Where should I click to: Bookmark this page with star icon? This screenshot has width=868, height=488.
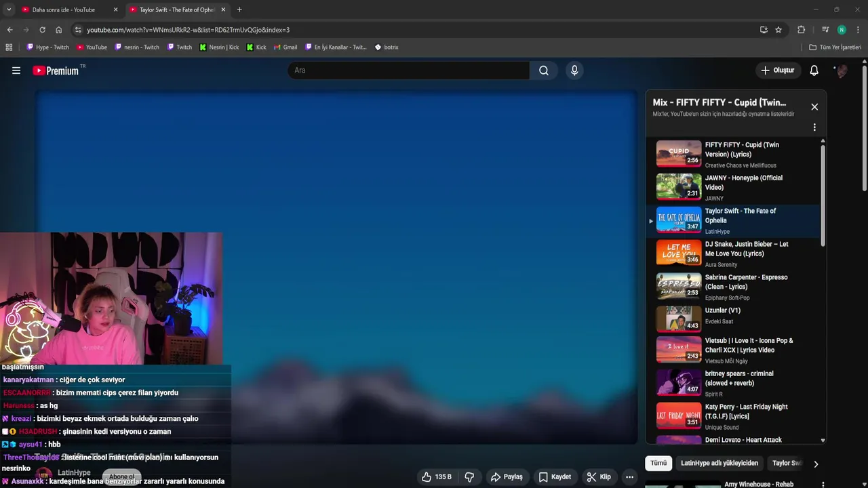(778, 30)
